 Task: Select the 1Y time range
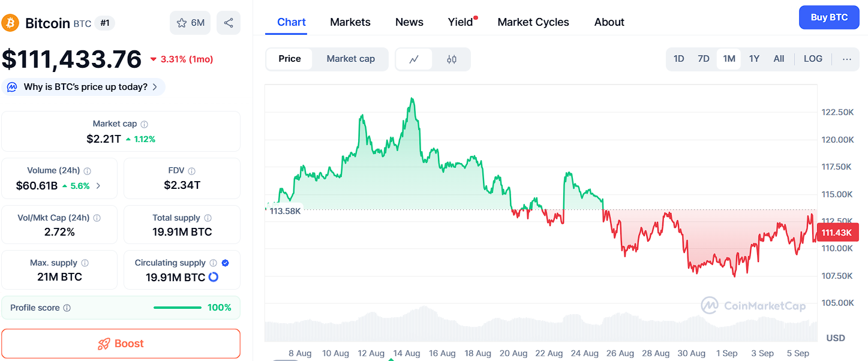pos(754,59)
